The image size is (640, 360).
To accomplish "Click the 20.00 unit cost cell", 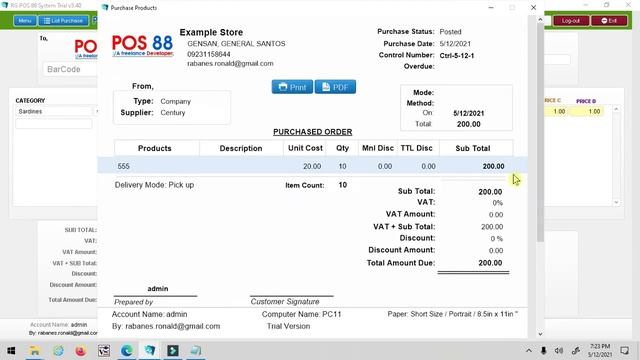I will pyautogui.click(x=312, y=167).
